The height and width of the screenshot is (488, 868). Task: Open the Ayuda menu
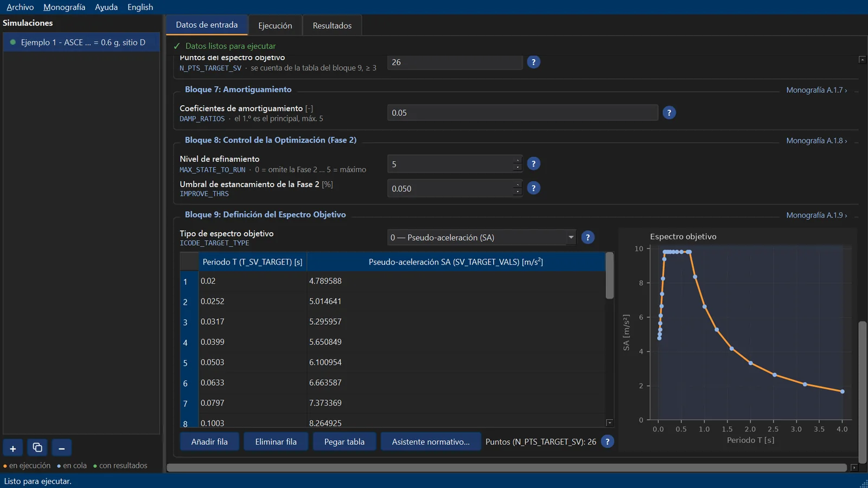point(106,7)
